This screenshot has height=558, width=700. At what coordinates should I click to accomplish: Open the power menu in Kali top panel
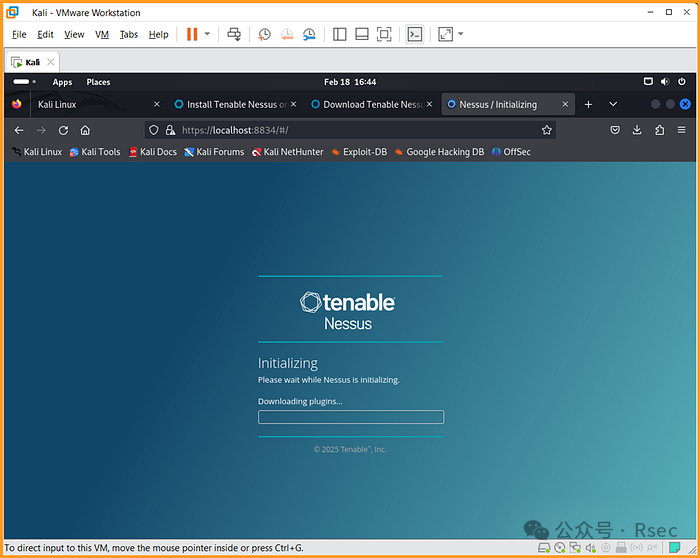pyautogui.click(x=682, y=82)
